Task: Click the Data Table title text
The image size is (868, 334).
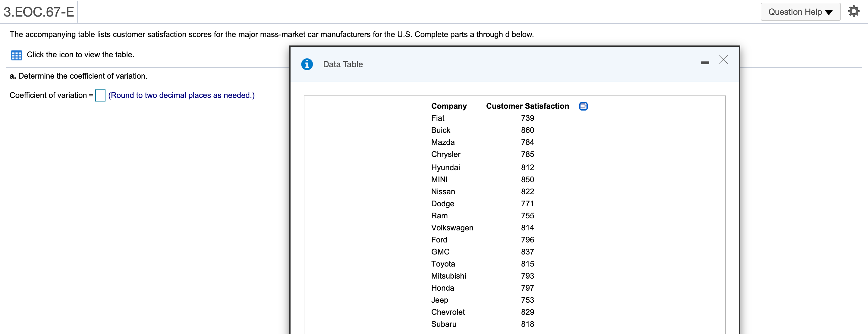Action: point(343,64)
